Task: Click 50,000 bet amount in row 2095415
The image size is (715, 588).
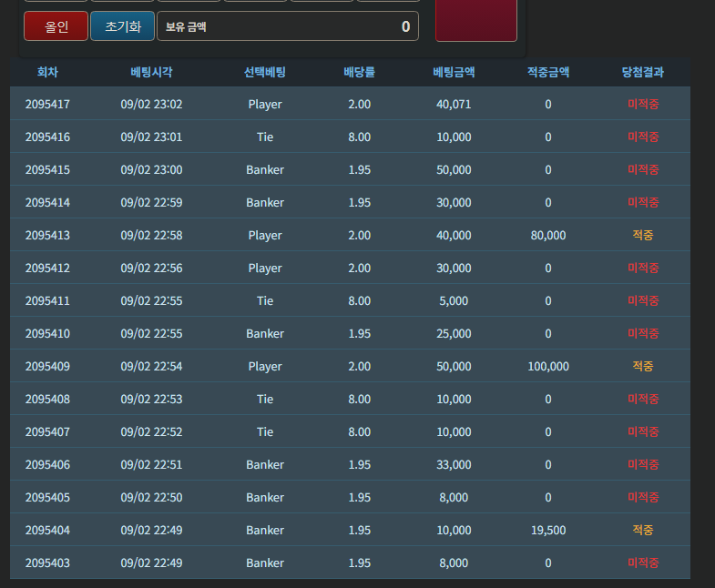Action: point(454,170)
